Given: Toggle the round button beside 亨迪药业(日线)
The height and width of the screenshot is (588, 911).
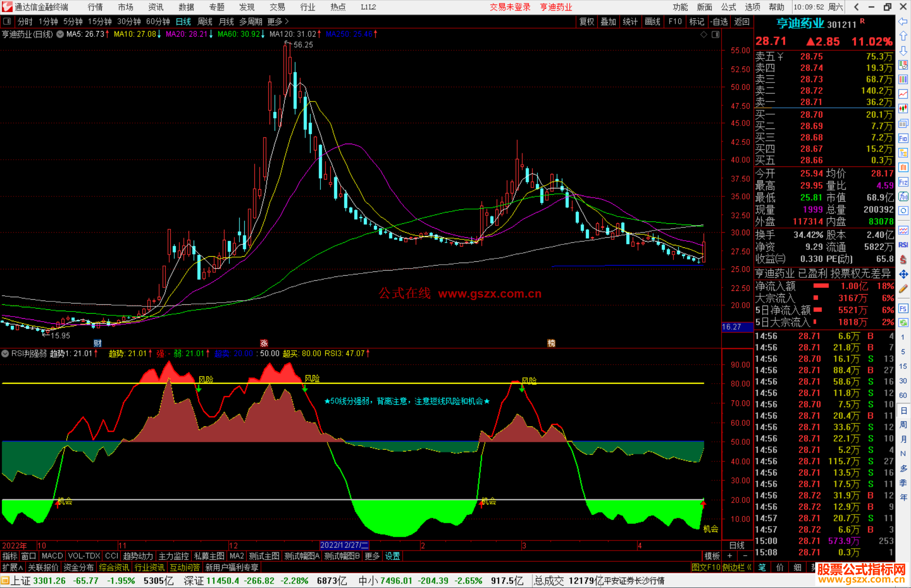Looking at the screenshot, I should pyautogui.click(x=60, y=34).
